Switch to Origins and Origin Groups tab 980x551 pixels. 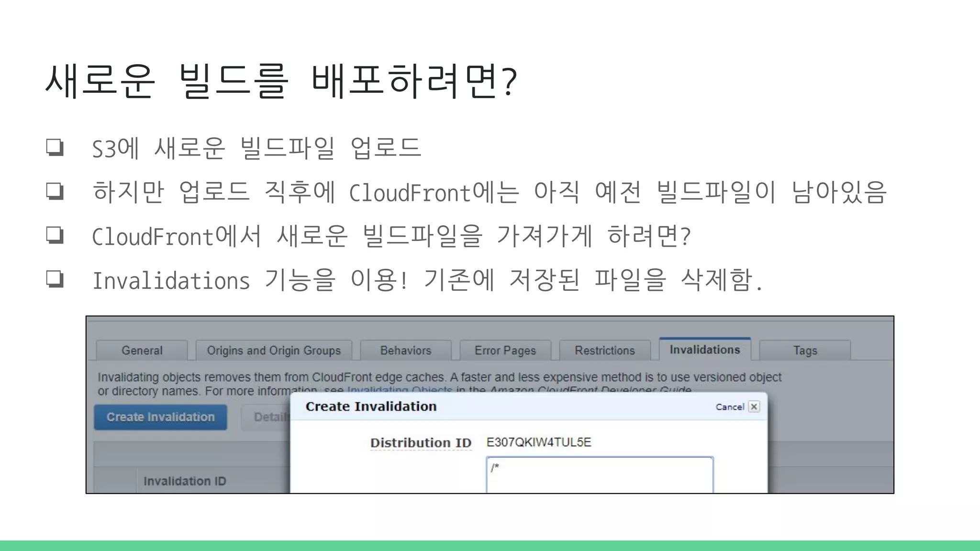274,350
